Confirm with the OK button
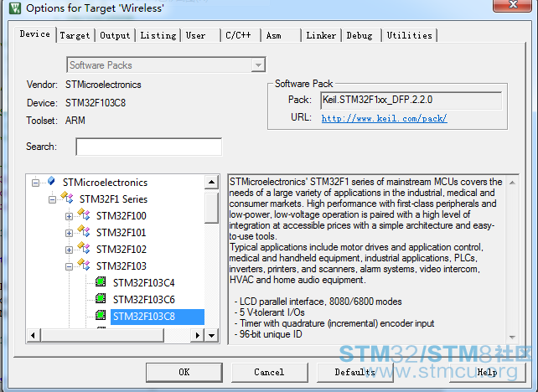The height and width of the screenshot is (392, 538). coord(184,372)
